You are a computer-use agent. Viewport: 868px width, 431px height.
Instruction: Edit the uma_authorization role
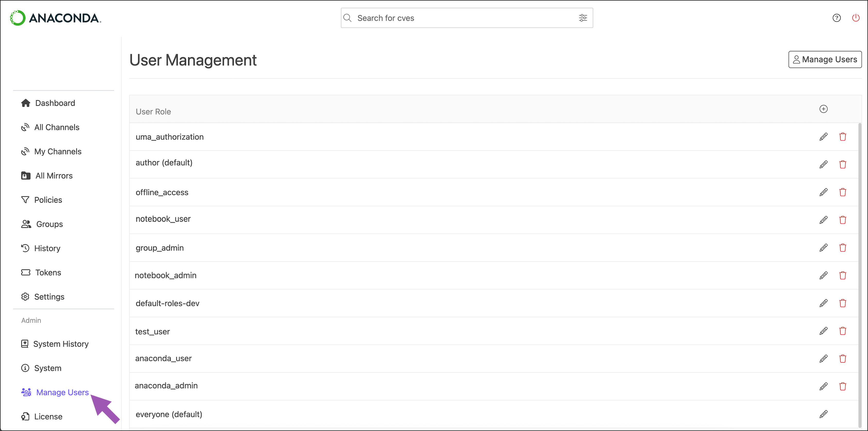(823, 137)
